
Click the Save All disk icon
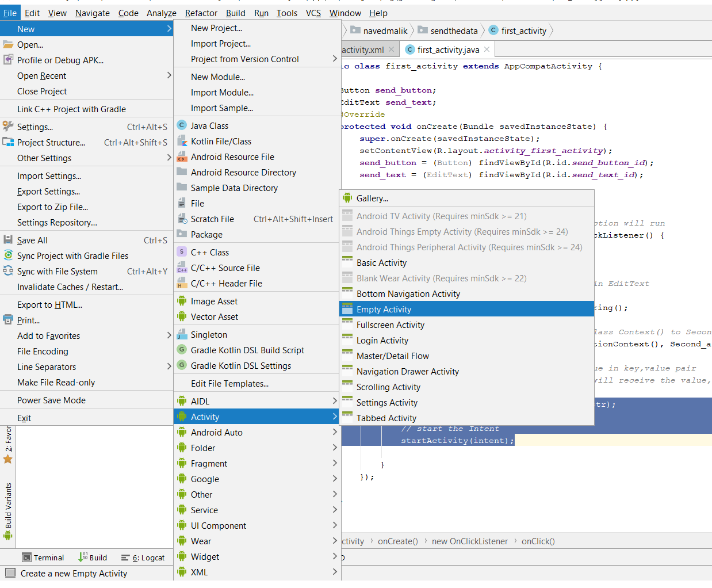pyautogui.click(x=8, y=240)
